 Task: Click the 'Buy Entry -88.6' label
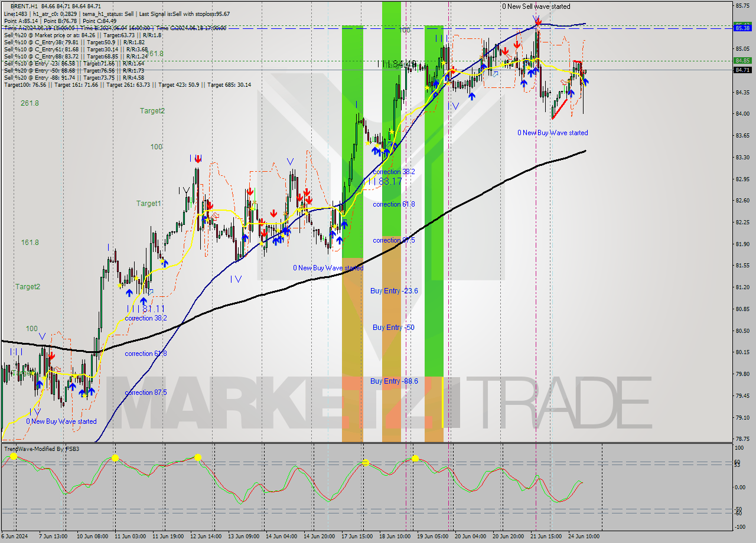point(394,381)
